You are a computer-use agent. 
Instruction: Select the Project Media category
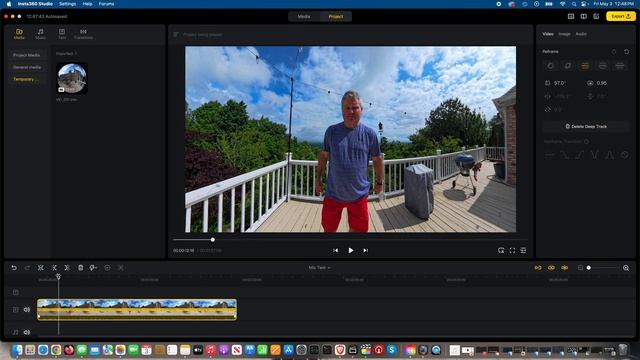pyautogui.click(x=27, y=55)
